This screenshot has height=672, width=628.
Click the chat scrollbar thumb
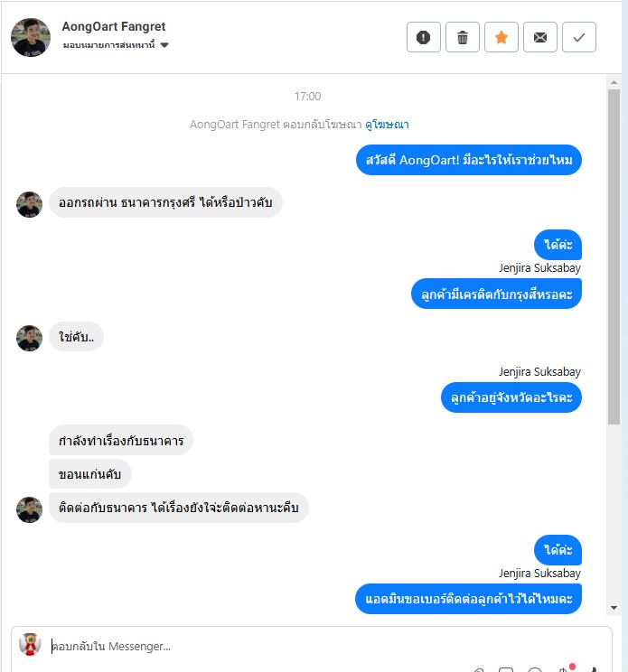pos(614,257)
